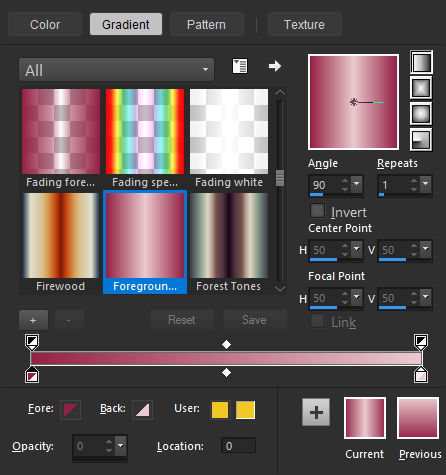This screenshot has height=475, width=446.
Task: Click the add gradient stop plus button
Action: (x=33, y=320)
